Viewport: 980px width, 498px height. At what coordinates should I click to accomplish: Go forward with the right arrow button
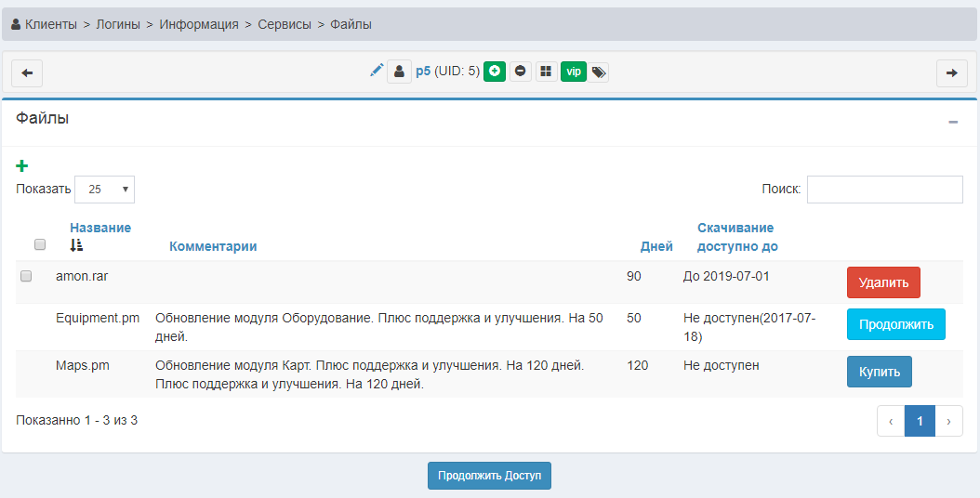(951, 72)
